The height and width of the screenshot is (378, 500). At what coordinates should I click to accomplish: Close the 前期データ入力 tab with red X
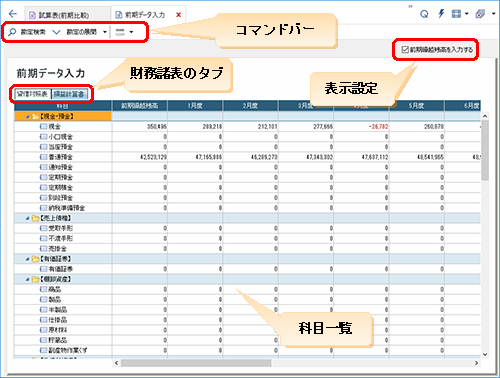coord(179,15)
